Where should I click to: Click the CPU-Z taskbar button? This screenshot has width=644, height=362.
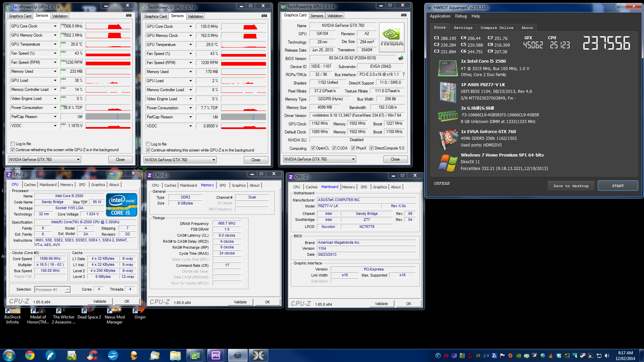216,355
